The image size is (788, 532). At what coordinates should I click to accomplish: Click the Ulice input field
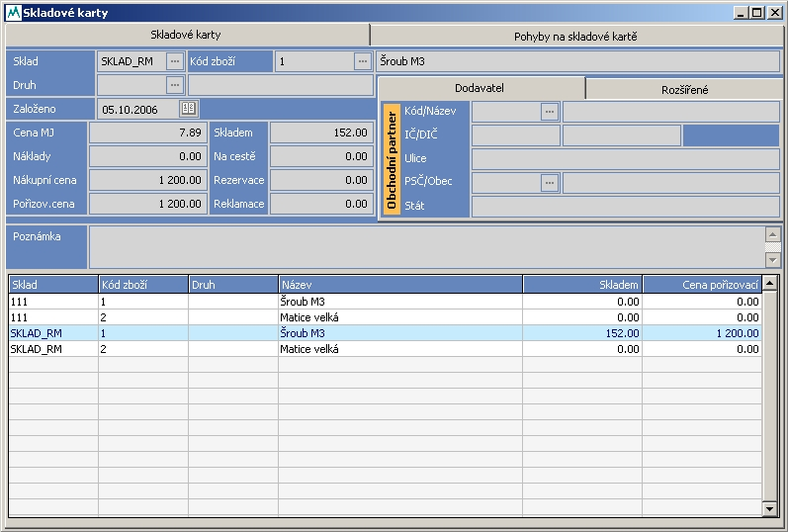pyautogui.click(x=624, y=158)
